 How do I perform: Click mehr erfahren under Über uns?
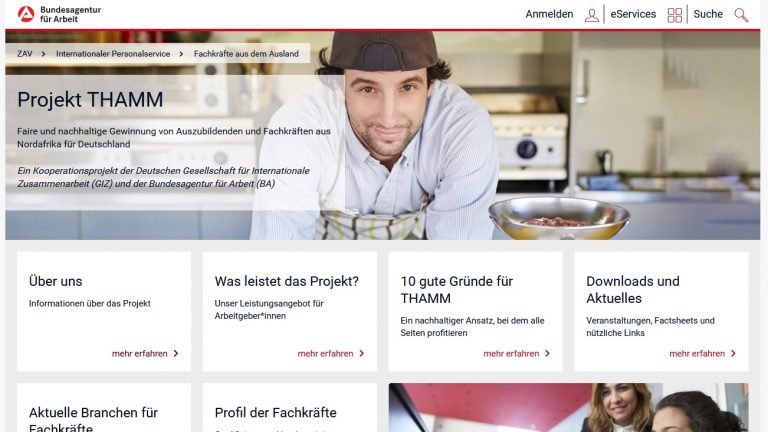coord(140,353)
